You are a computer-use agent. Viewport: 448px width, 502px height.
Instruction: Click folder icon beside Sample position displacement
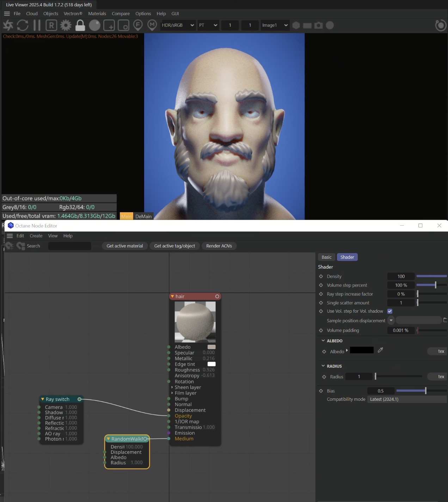pos(445,320)
